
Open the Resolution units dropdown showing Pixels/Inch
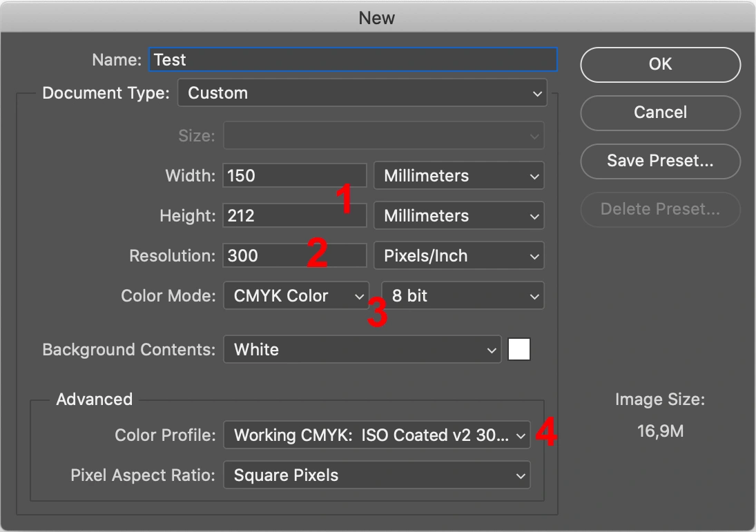[x=458, y=255]
